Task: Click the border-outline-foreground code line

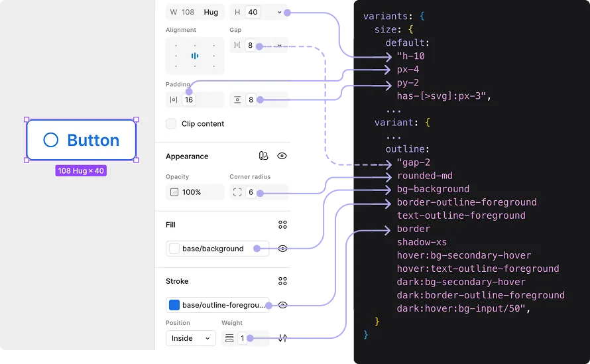Action: point(467,202)
